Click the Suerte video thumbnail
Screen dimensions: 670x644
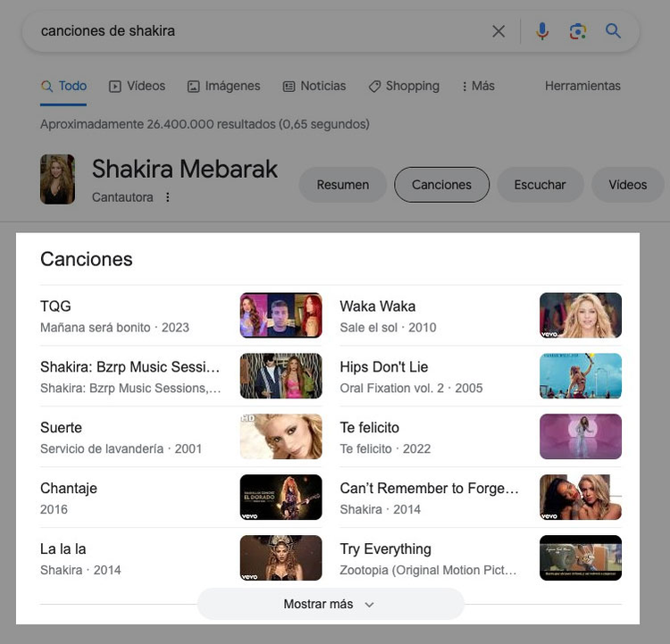click(281, 437)
